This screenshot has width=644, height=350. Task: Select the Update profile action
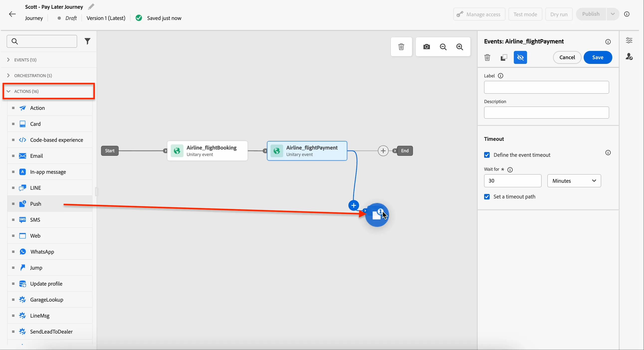pos(50,284)
